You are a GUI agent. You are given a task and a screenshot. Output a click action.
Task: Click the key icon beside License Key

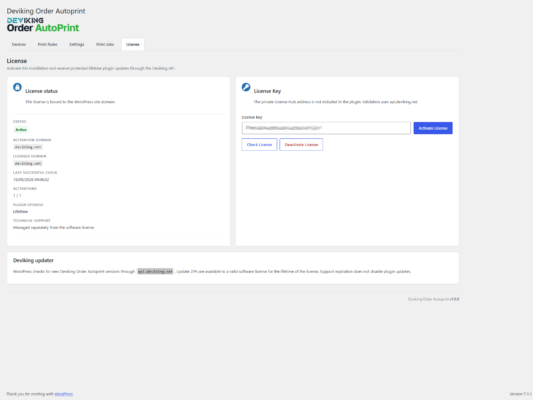[246, 87]
